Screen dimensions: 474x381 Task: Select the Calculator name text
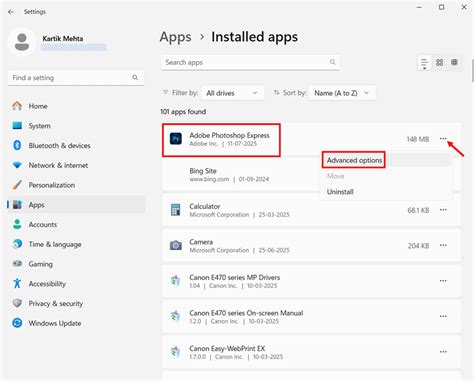[205, 206]
